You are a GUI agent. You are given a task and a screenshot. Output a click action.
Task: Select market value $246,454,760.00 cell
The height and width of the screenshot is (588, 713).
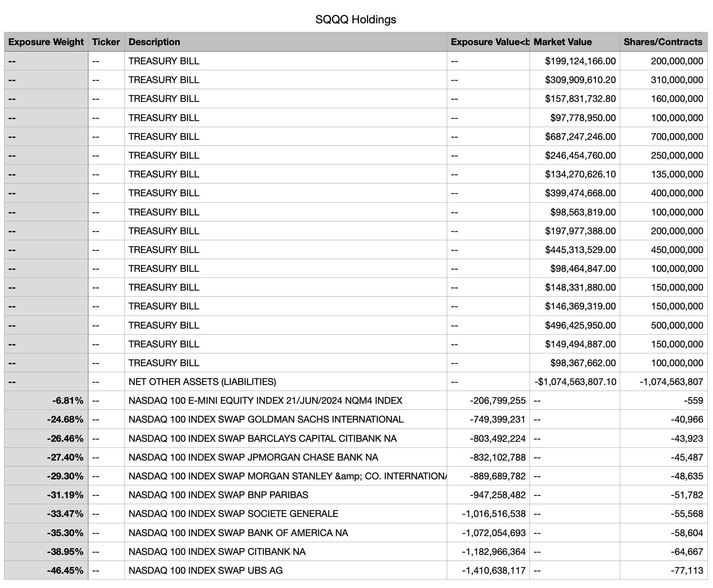[575, 155]
